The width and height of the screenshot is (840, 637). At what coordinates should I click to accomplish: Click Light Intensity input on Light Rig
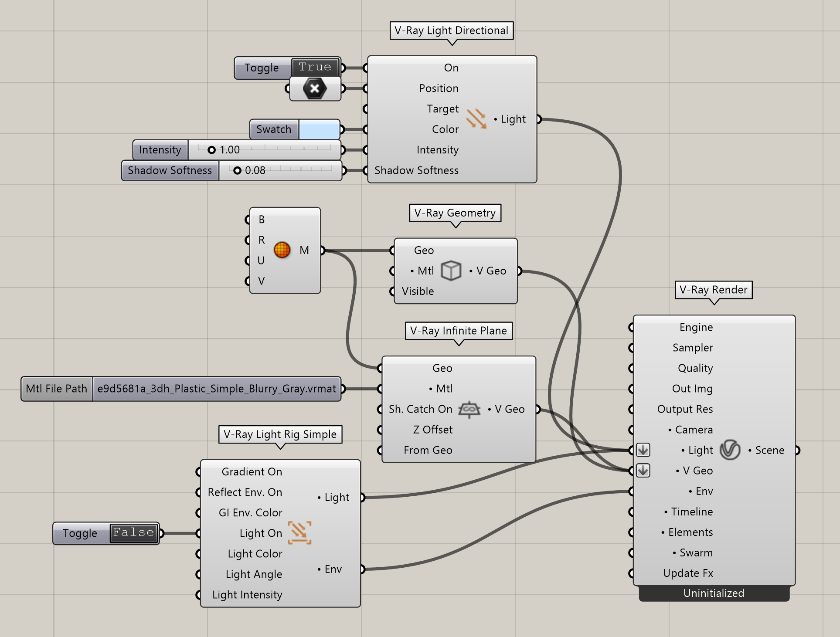coord(247,595)
